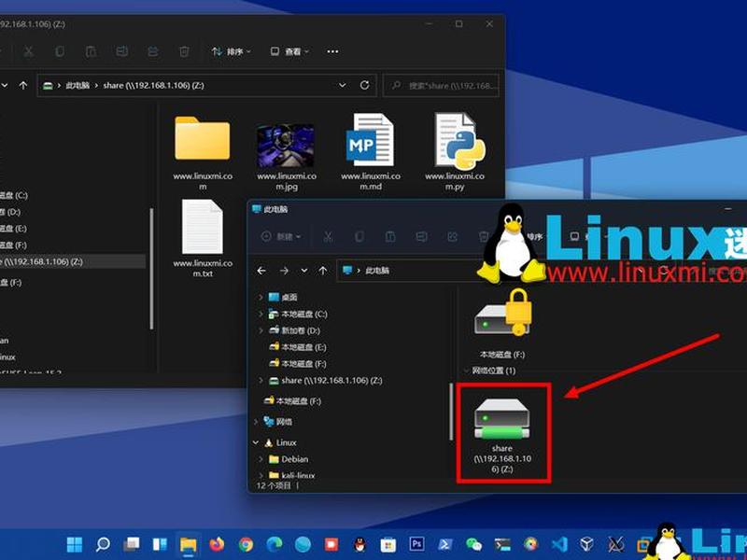
Task: Click Copy in the share (Z:) window toolbar
Action: 60,51
